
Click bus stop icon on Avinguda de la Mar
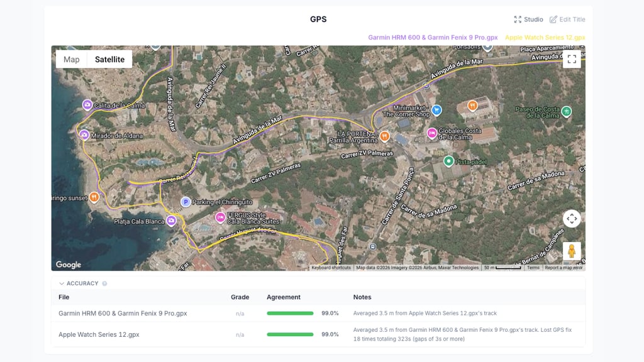coord(426,85)
